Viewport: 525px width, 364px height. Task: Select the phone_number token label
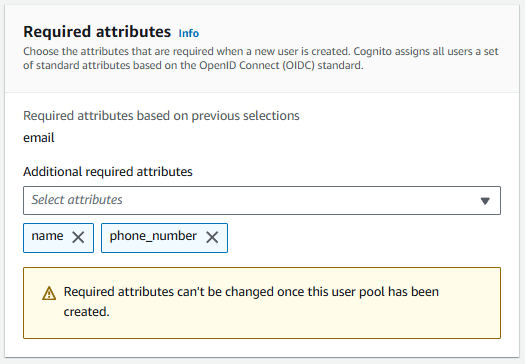[x=153, y=236]
